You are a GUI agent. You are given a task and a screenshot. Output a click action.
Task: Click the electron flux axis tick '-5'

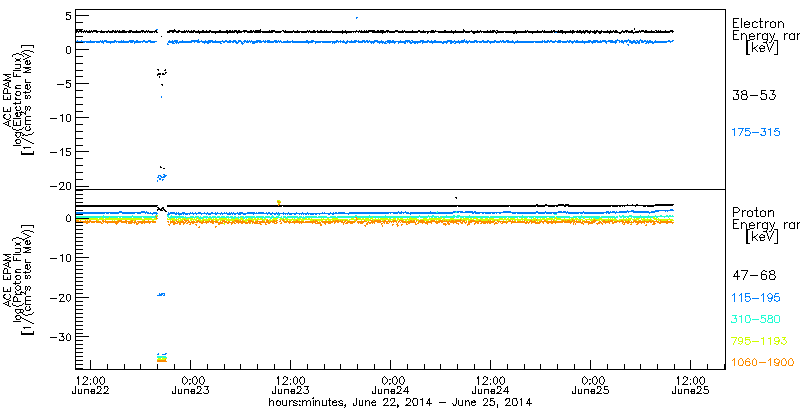point(64,84)
